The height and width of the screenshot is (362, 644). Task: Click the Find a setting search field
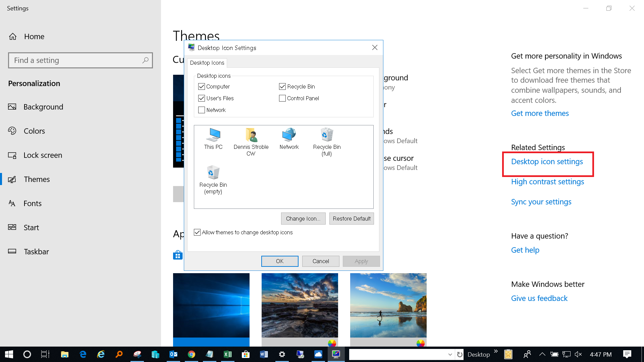[80, 60]
